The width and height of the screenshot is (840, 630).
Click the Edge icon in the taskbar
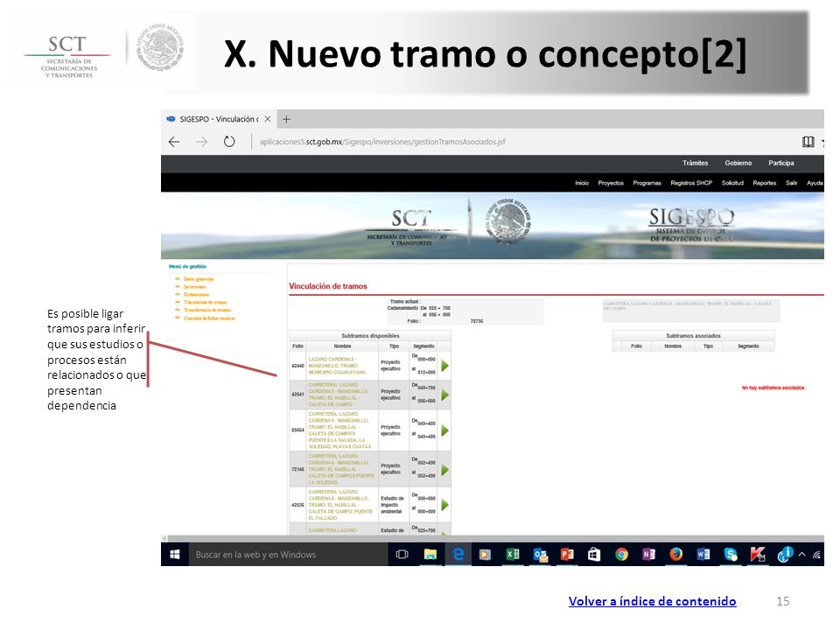458,555
